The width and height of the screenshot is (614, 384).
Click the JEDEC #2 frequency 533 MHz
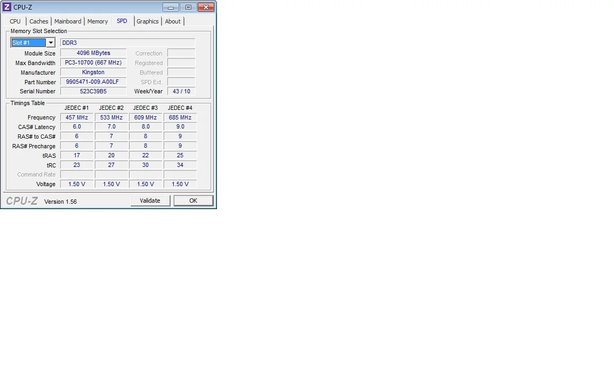click(x=111, y=117)
